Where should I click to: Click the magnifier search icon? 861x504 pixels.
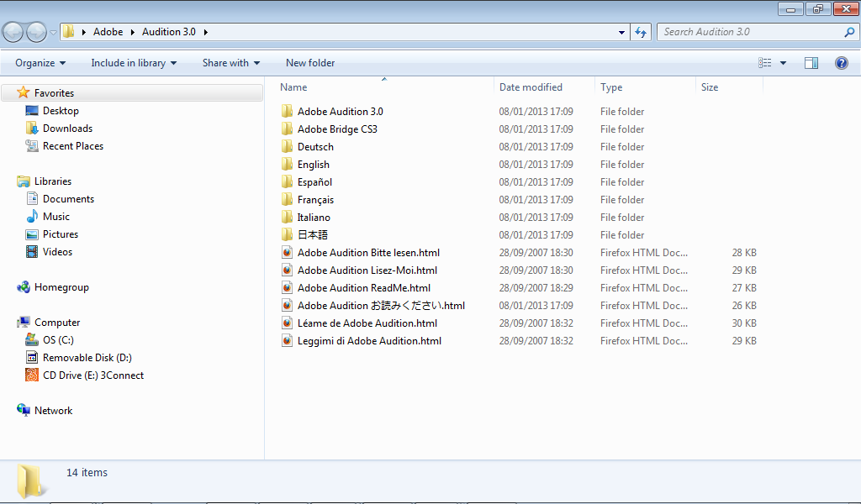click(x=849, y=32)
